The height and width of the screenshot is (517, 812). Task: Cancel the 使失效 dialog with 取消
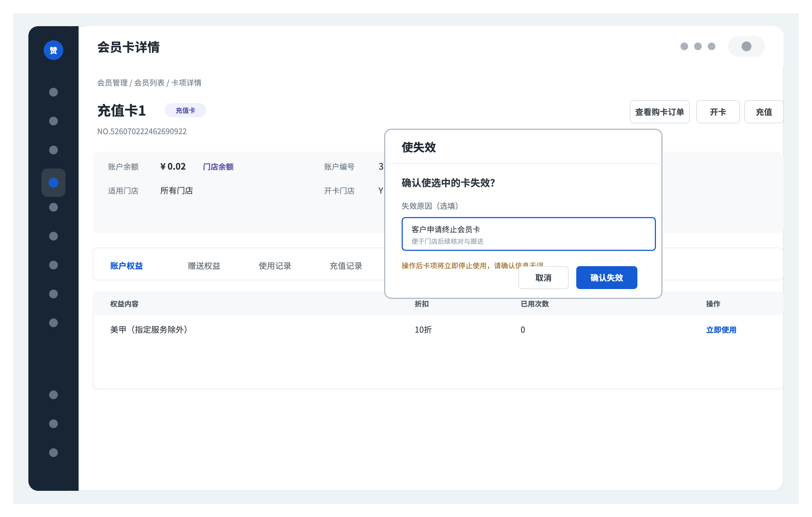click(x=543, y=277)
